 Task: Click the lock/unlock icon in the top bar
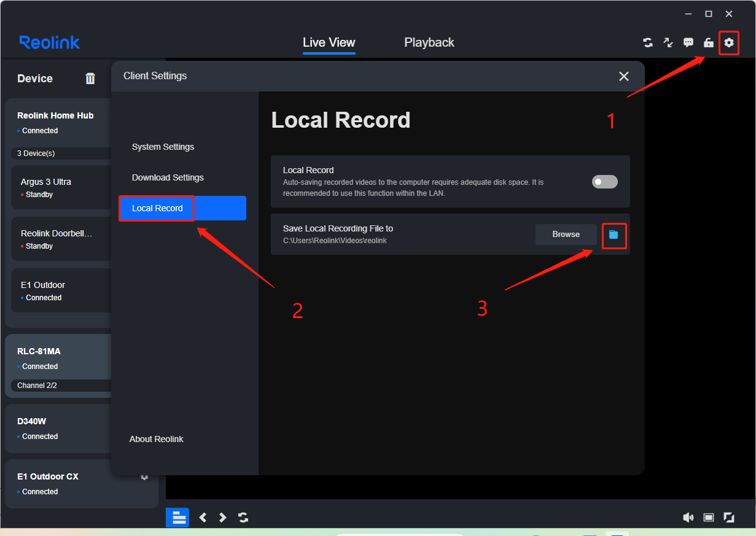709,42
